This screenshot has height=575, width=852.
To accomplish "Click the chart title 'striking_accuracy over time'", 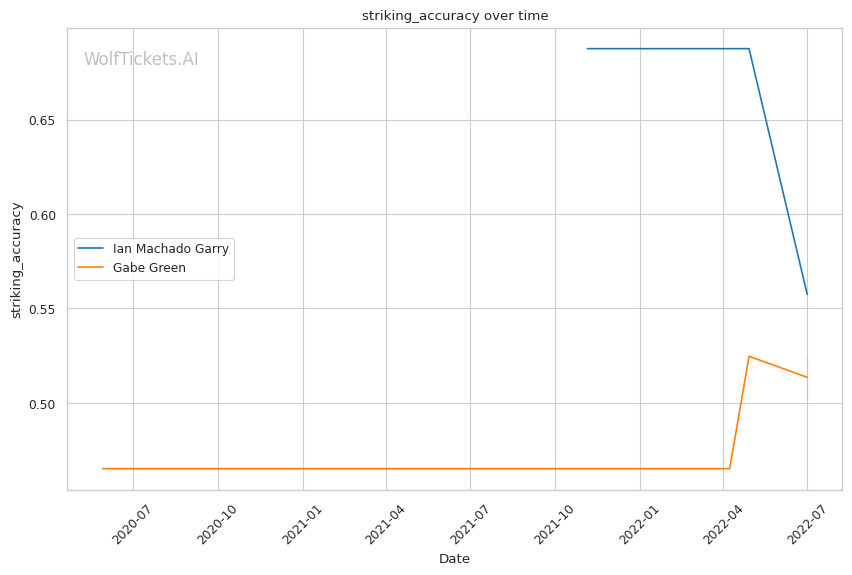I will [x=454, y=15].
